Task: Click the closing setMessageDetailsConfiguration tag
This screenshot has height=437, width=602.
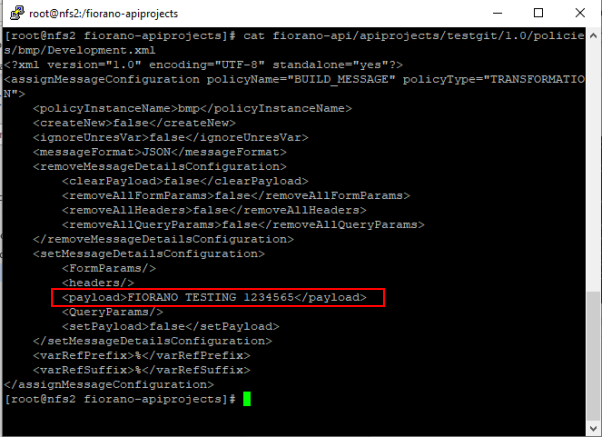Action: point(152,341)
